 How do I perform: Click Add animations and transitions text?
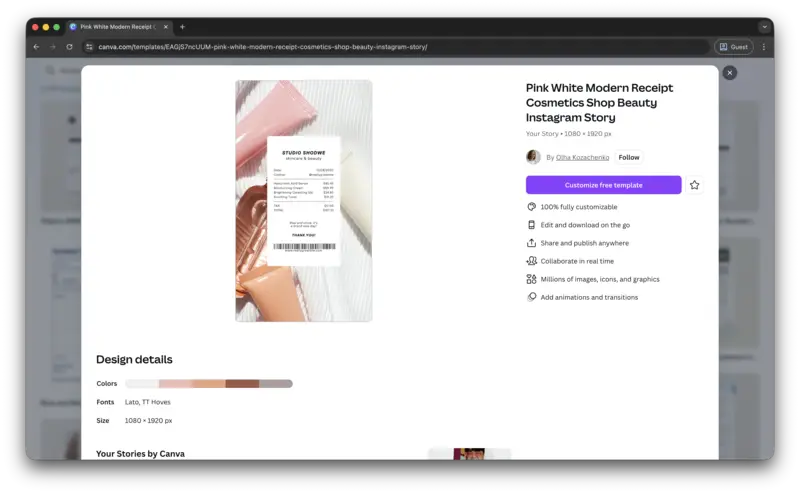coord(589,297)
